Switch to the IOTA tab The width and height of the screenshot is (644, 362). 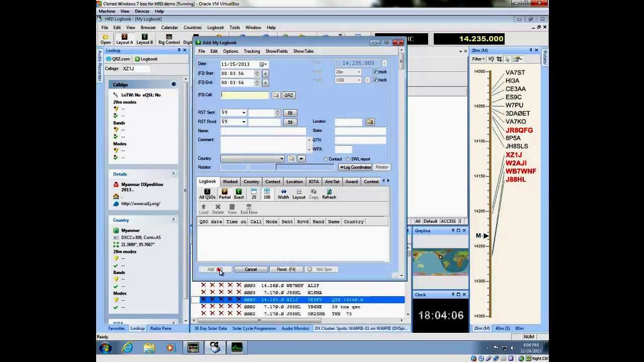click(x=314, y=182)
